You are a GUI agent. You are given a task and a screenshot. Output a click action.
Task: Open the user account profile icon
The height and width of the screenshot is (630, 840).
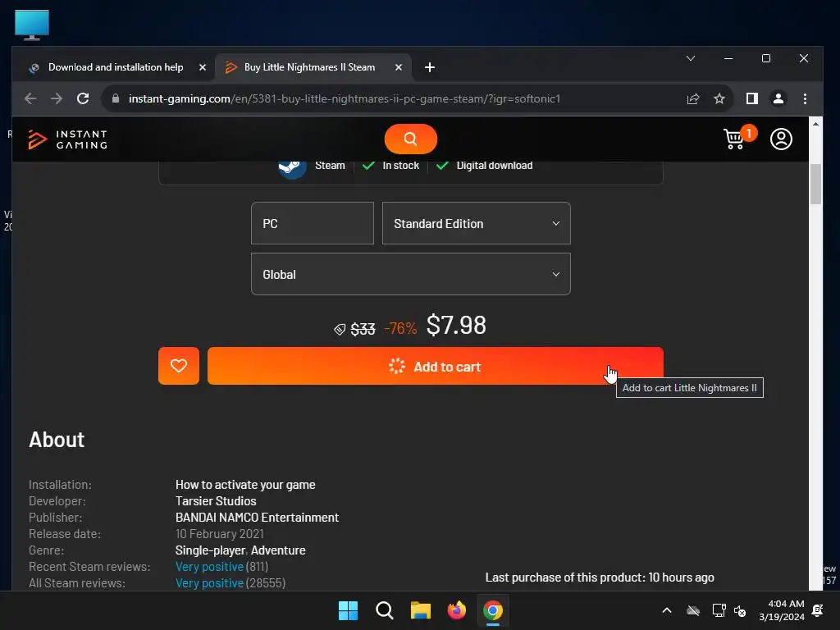[x=781, y=139]
